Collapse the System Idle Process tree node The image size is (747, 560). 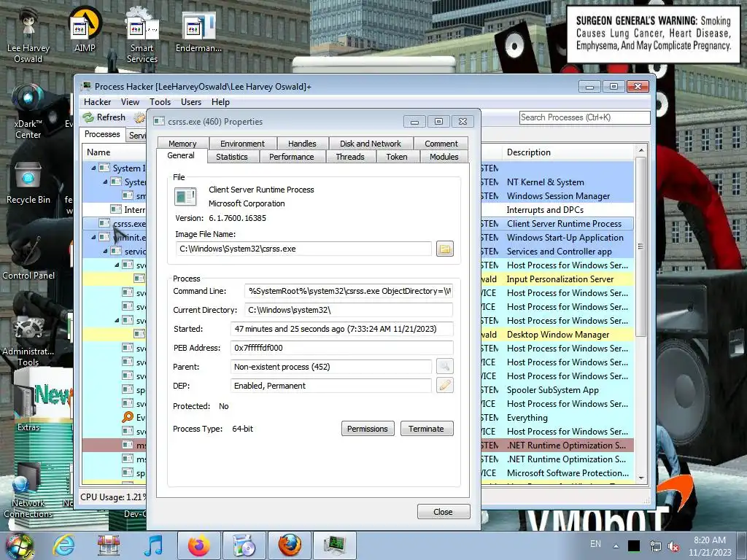coord(93,168)
